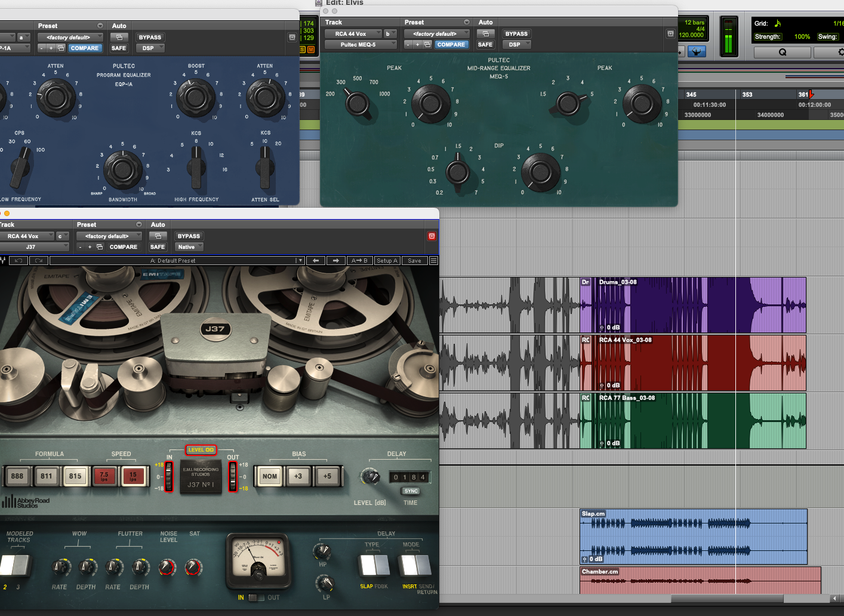Toggle delay SYNC button on J37

[x=411, y=491]
